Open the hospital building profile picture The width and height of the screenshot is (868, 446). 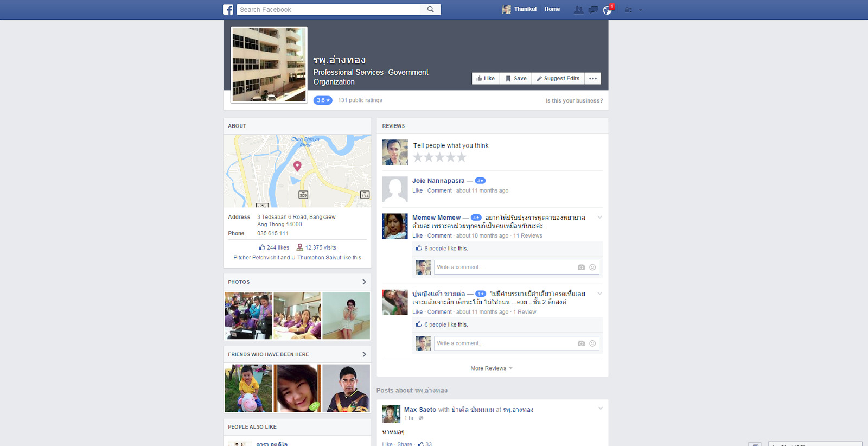tap(269, 65)
